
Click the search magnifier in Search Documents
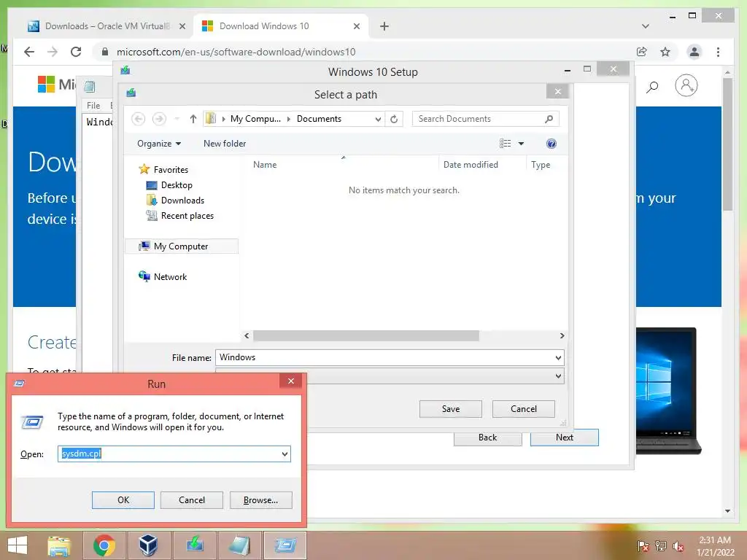pyautogui.click(x=549, y=119)
